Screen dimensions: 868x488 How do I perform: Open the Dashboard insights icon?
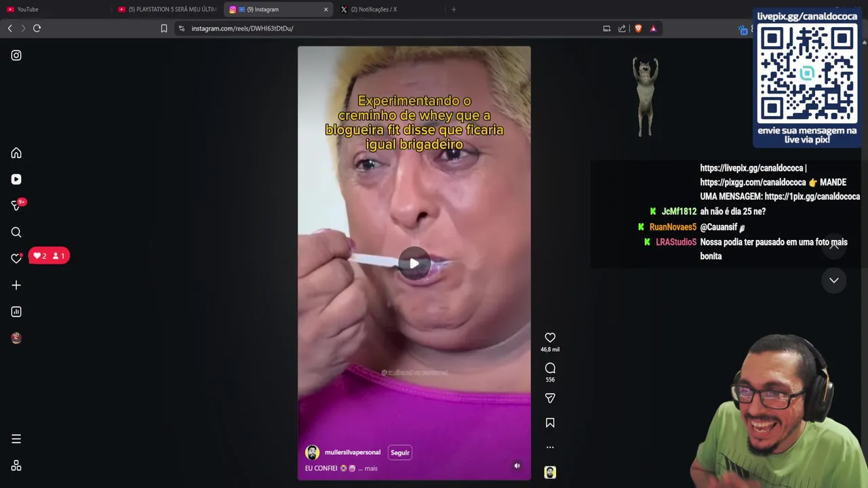(16, 312)
